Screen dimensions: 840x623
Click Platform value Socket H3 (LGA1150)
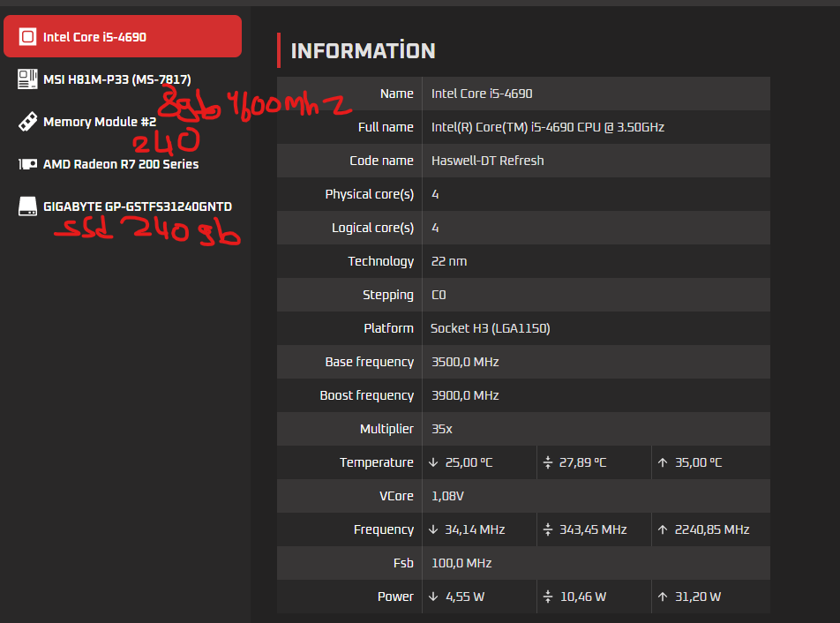[x=491, y=328]
